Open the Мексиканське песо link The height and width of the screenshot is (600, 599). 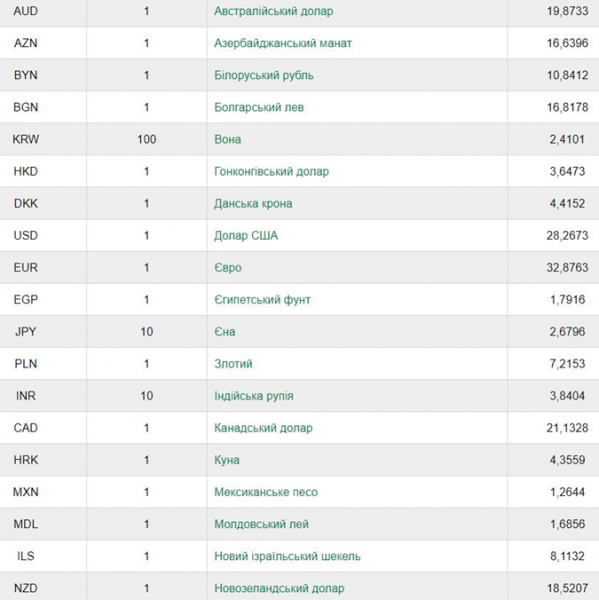[266, 492]
